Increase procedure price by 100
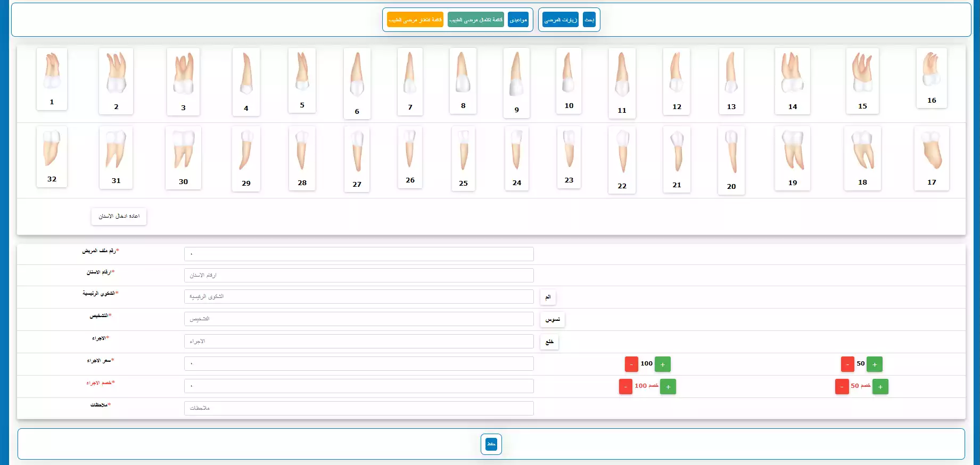980x465 pixels. pos(663,364)
